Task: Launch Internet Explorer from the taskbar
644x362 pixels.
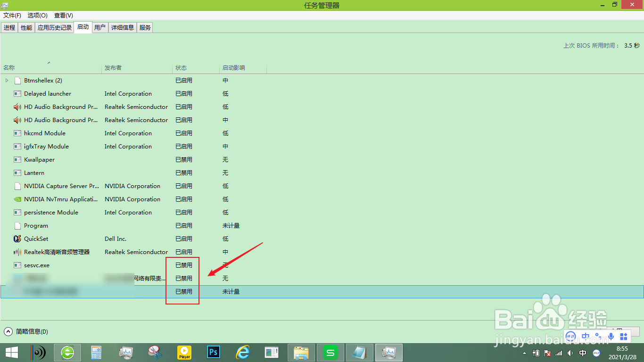Action: 243,353
